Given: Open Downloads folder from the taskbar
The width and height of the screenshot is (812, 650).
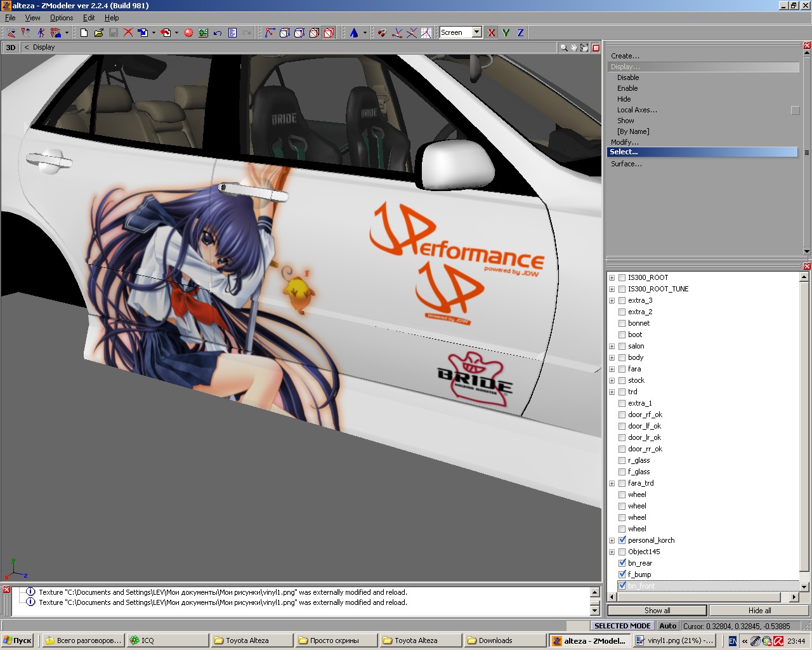Looking at the screenshot, I should [505, 640].
